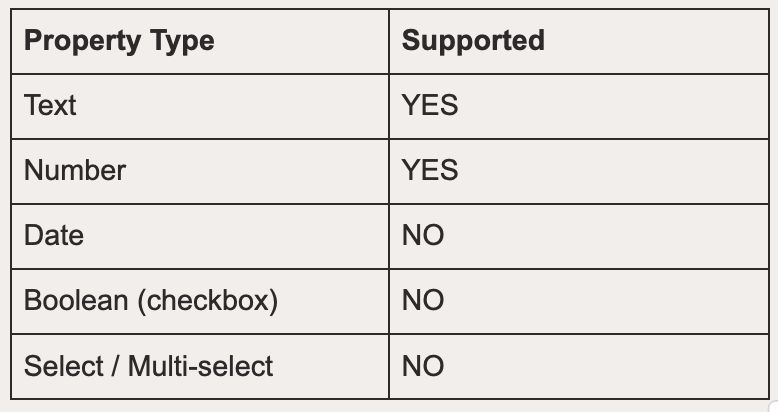Click the slash between Select and Multi-select

click(x=116, y=366)
